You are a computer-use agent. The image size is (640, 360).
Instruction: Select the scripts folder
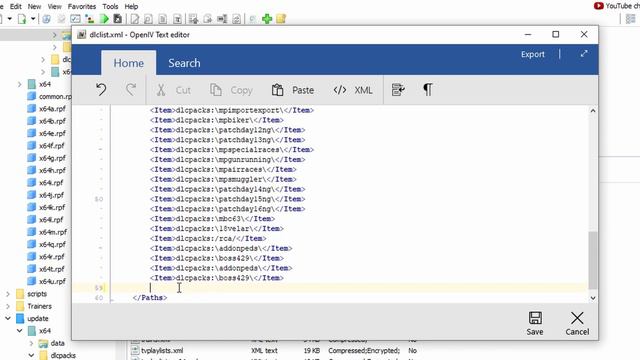pyautogui.click(x=37, y=294)
